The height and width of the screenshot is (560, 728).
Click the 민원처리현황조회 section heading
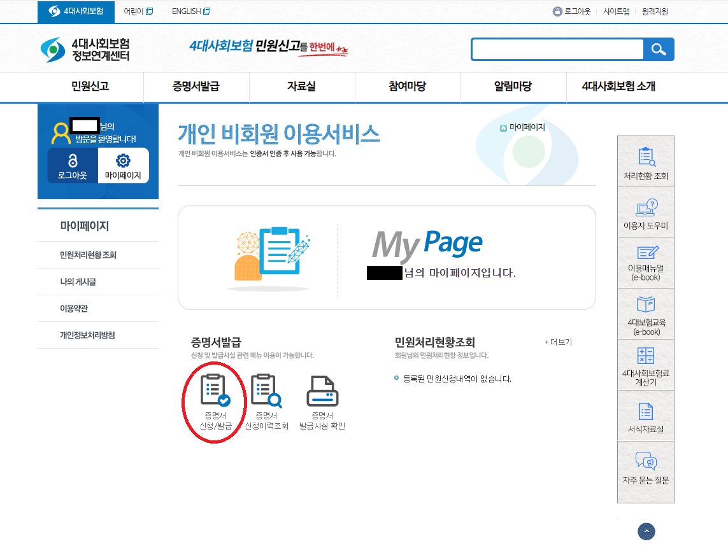[434, 342]
